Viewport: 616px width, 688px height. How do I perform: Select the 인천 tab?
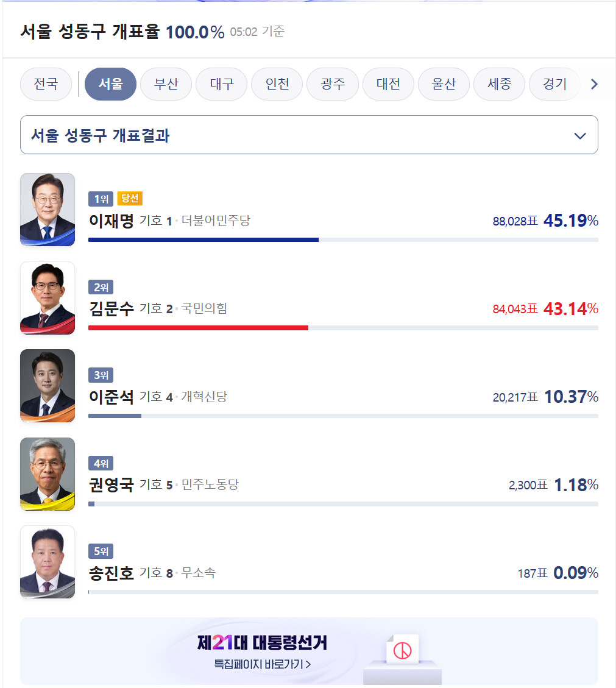pyautogui.click(x=277, y=84)
